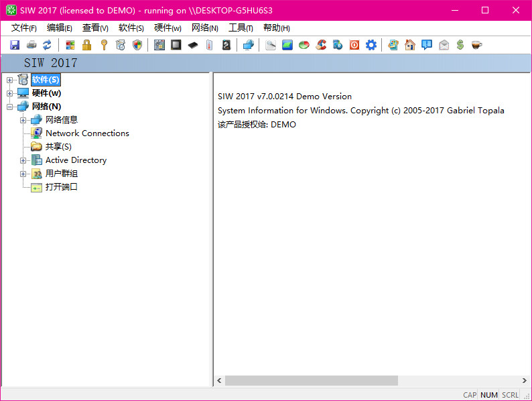This screenshot has width=532, height=401.
Task: Click the magnifying glass search icon
Action: [x=271, y=45]
